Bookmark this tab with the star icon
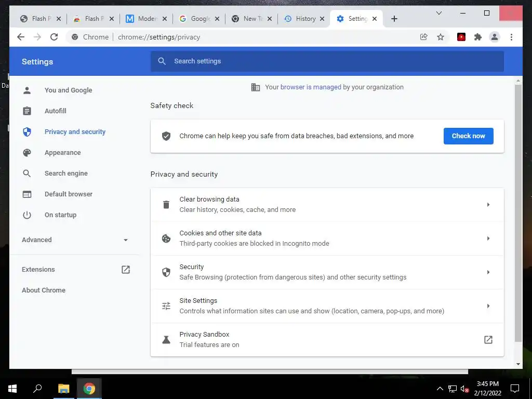This screenshot has width=532, height=399. [x=441, y=37]
